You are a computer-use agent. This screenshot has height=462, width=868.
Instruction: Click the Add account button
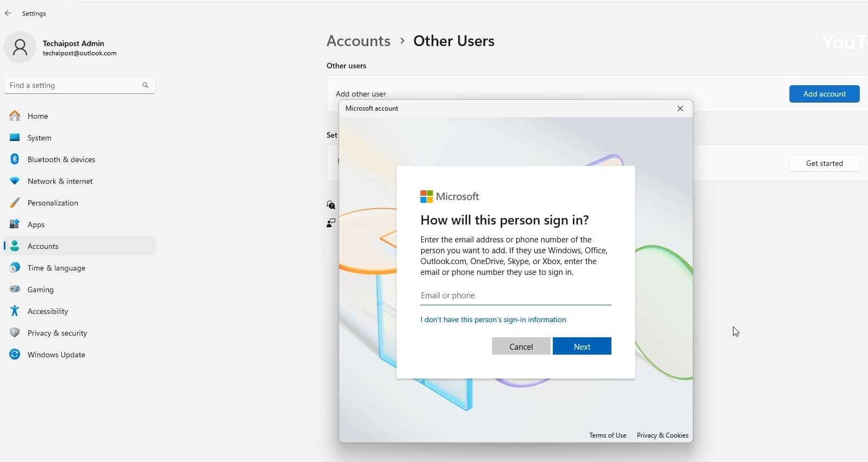tap(824, 94)
